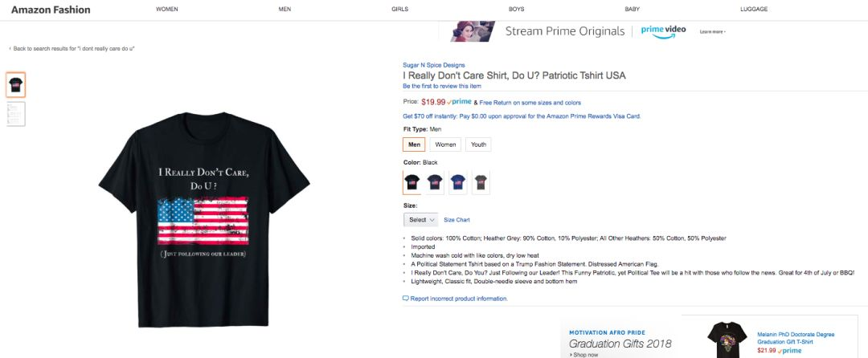Screen dimensions: 868x358
Task: Open the Luggage category menu
Action: [x=754, y=9]
